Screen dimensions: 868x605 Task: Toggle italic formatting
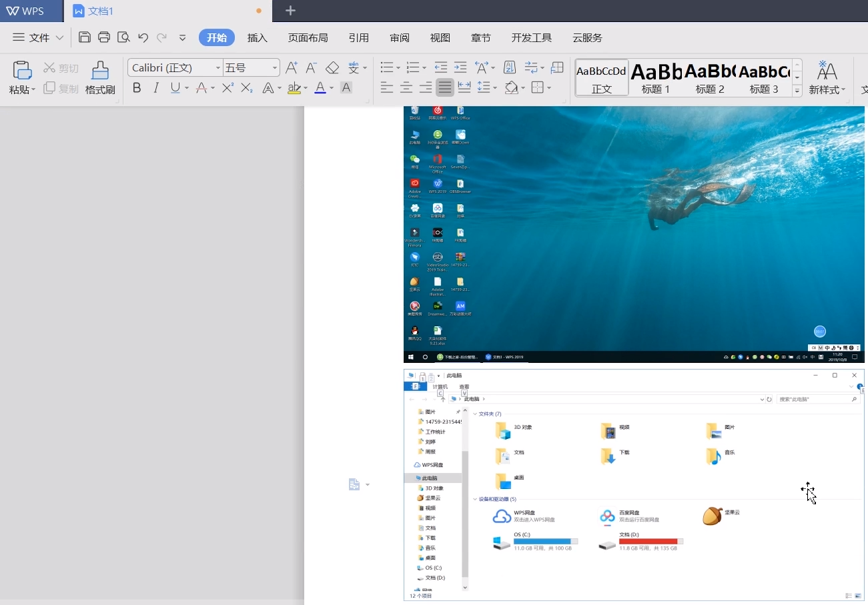point(156,88)
